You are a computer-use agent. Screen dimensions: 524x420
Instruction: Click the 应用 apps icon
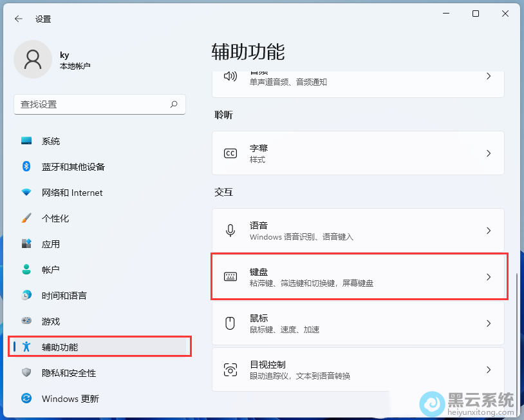tap(26, 244)
